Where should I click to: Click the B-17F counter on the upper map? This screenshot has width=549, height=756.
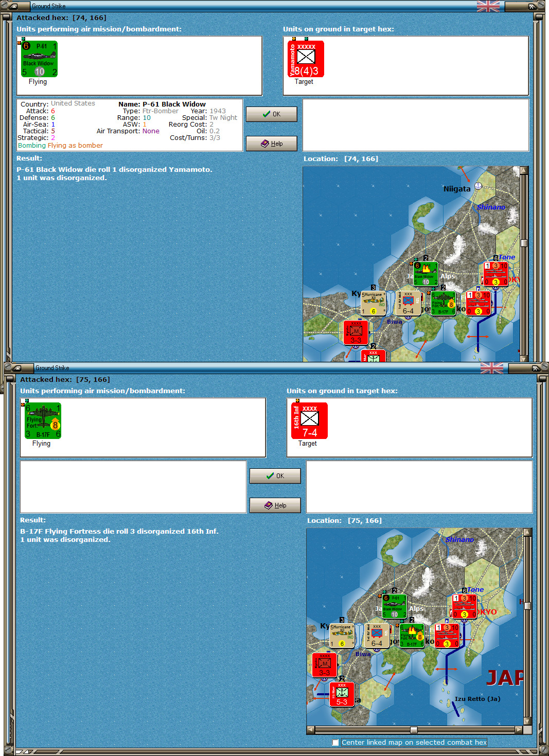click(443, 303)
